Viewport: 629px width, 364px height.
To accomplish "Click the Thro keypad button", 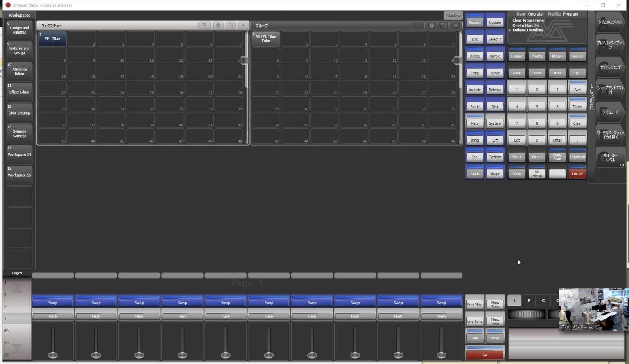I will pyautogui.click(x=537, y=73).
